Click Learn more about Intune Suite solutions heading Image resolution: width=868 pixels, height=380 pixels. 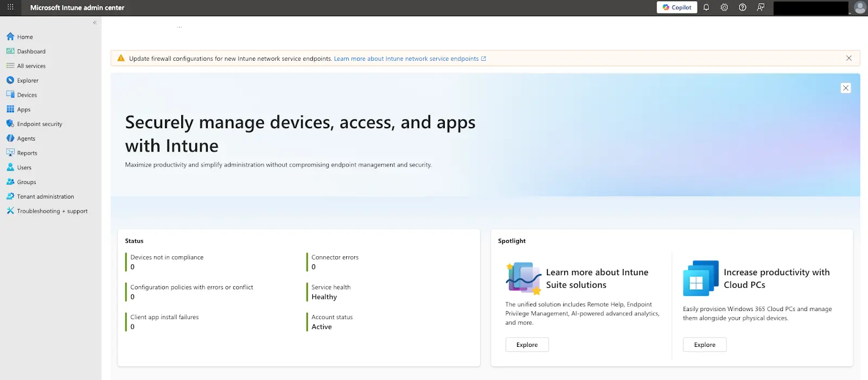point(597,278)
